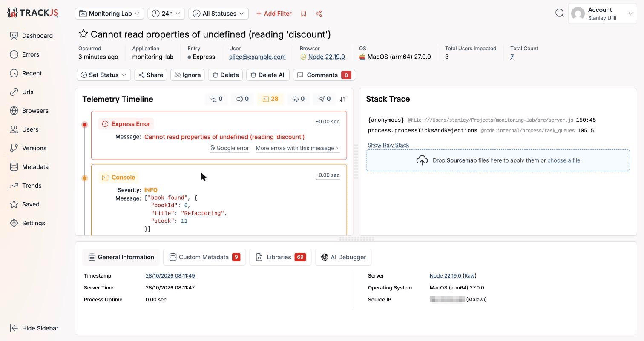Screen dimensions: 644x341
Task: Open Metadata in the sidebar
Action: click(29, 167)
